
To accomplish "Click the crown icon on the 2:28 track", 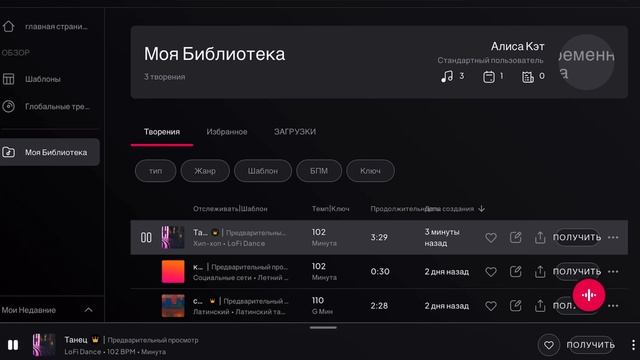I will tap(212, 301).
